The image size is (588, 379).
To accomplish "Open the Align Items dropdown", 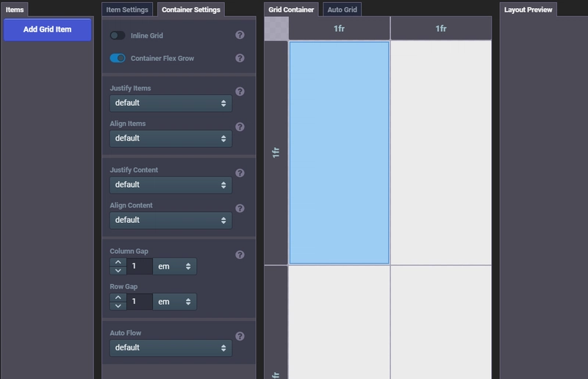I will (x=171, y=138).
